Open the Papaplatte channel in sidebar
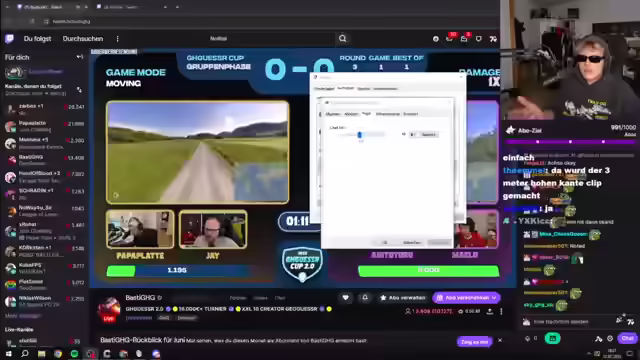 (x=44, y=126)
